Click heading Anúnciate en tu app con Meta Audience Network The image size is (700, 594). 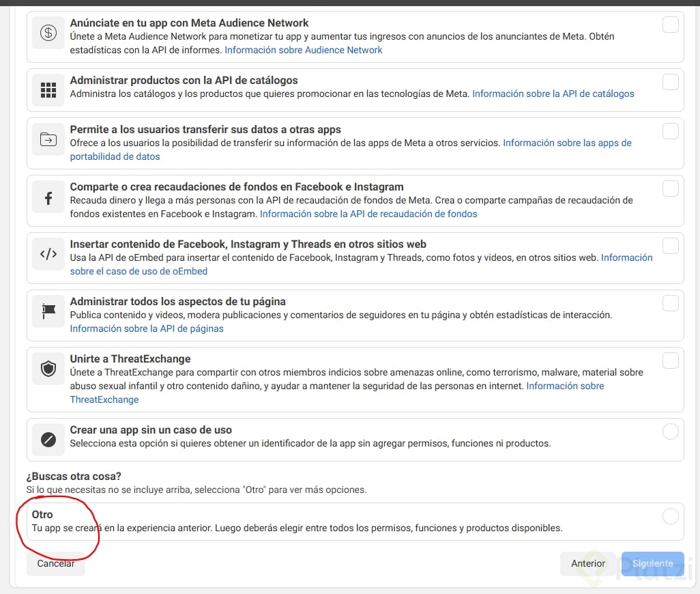pos(189,23)
